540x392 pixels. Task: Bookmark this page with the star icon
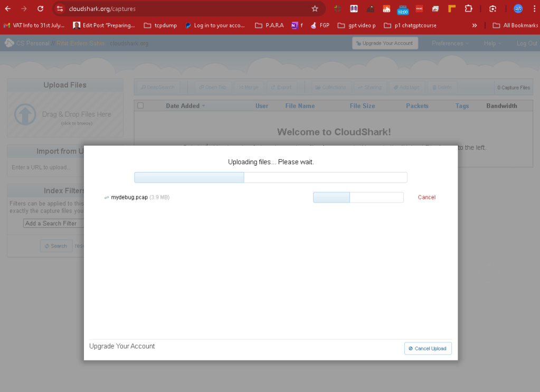pos(315,8)
